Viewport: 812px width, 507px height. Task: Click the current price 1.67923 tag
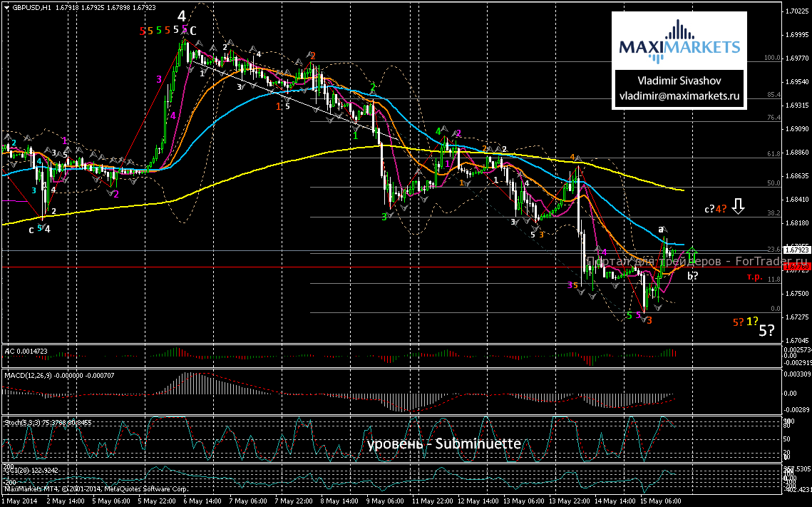797,250
